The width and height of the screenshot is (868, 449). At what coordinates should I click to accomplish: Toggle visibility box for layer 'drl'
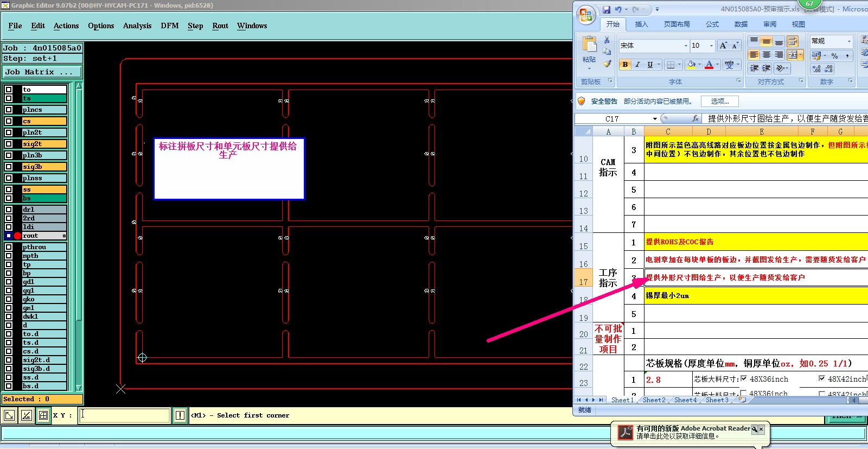(9, 210)
